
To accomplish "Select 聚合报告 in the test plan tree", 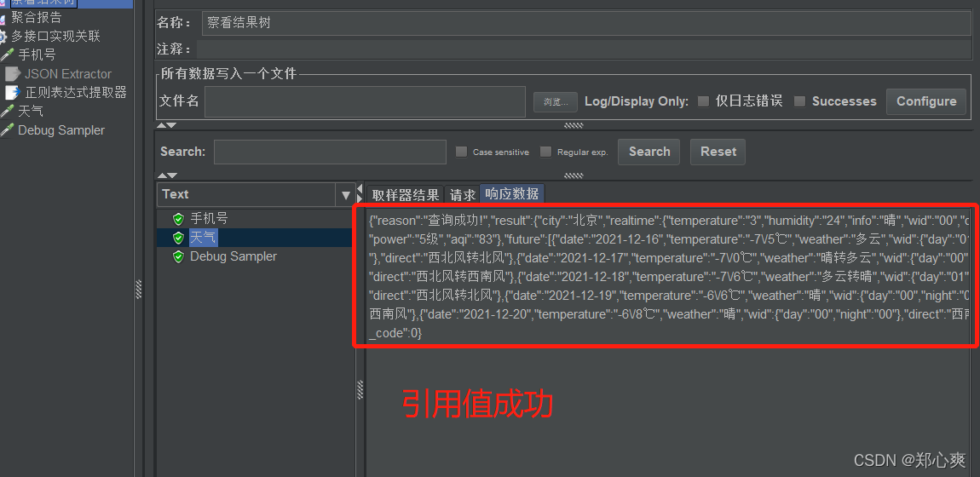I will [37, 18].
